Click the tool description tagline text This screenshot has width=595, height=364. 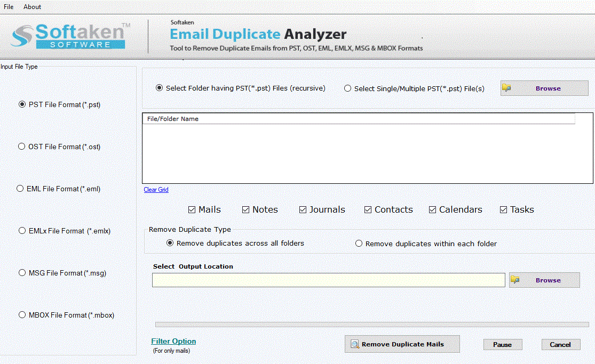pyautogui.click(x=296, y=48)
